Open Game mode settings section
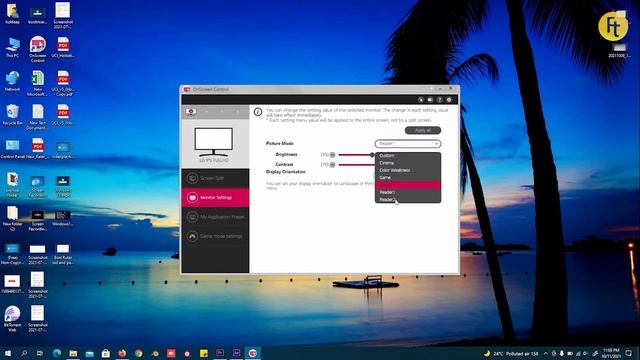The width and height of the screenshot is (640, 360). tap(215, 236)
